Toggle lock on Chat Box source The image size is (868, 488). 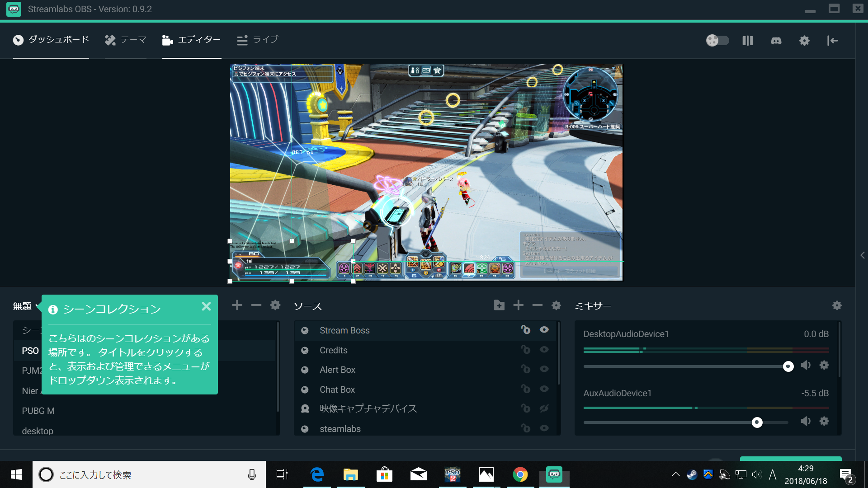[525, 389]
